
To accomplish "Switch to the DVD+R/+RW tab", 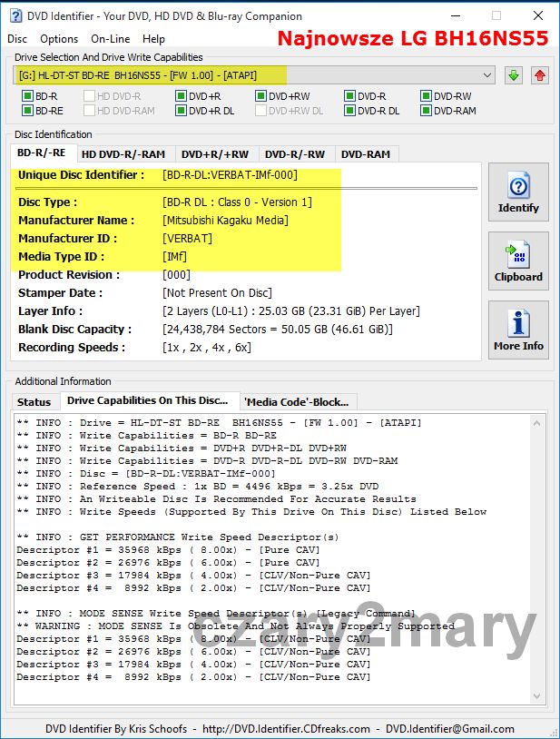I will click(215, 154).
